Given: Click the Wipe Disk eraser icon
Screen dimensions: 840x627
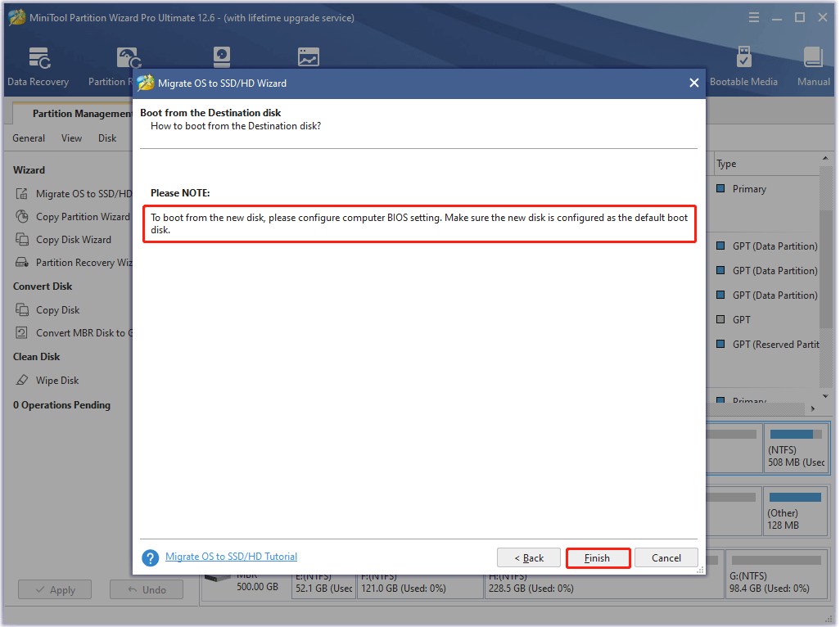Looking at the screenshot, I should click(x=21, y=380).
